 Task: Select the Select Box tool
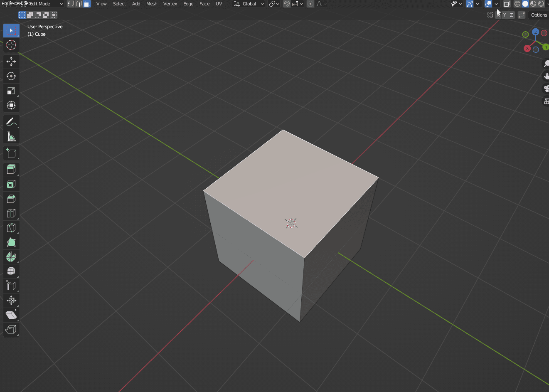pos(11,30)
